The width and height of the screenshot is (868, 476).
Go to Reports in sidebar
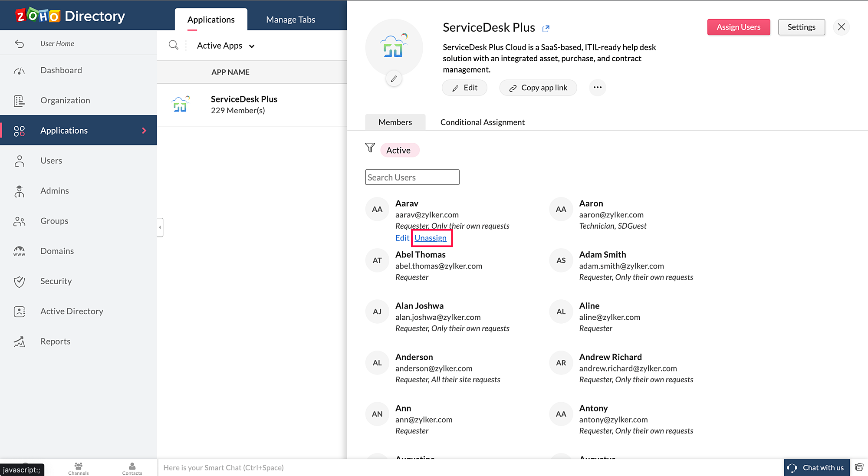55,341
